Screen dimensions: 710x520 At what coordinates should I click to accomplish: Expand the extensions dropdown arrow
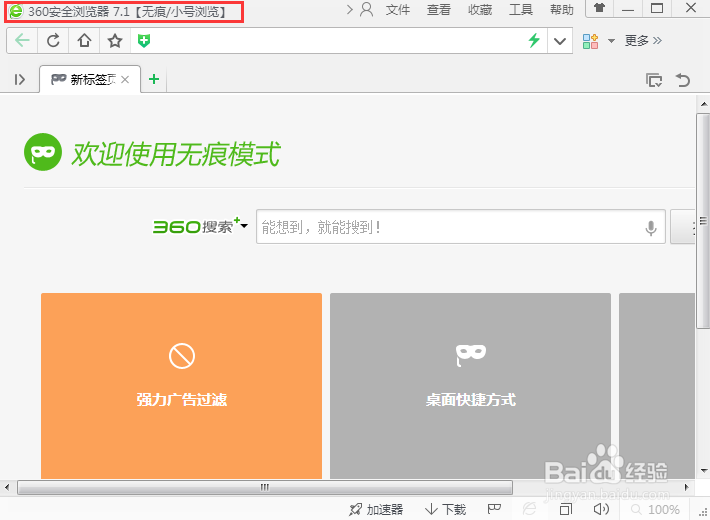[611, 41]
